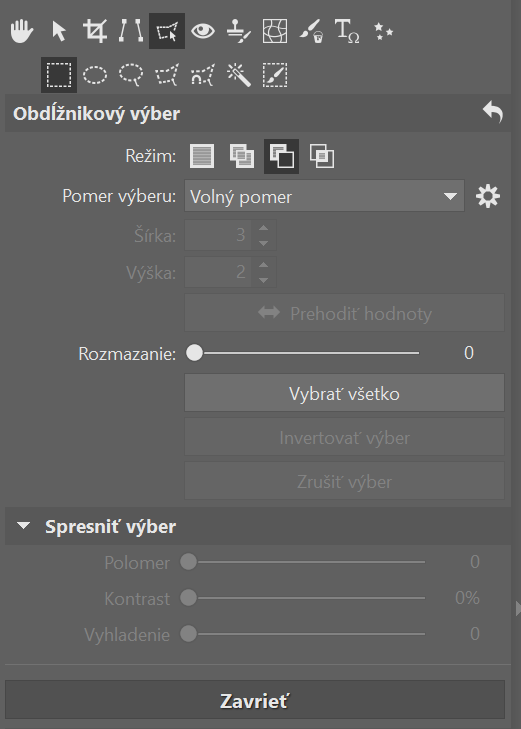Select the Magic Wand tool
Screen dimensions: 521x729
click(239, 75)
